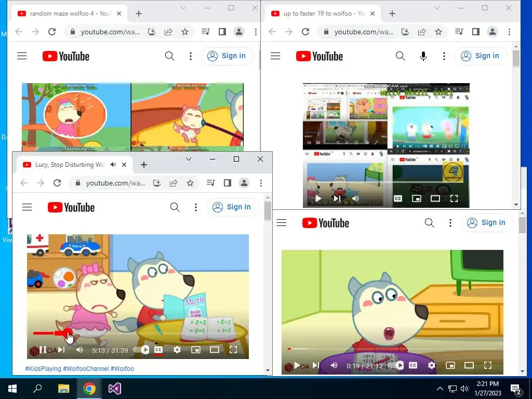This screenshot has height=399, width=532.
Task: Open Chrome menu dots in the Lucy window
Action: (x=261, y=183)
